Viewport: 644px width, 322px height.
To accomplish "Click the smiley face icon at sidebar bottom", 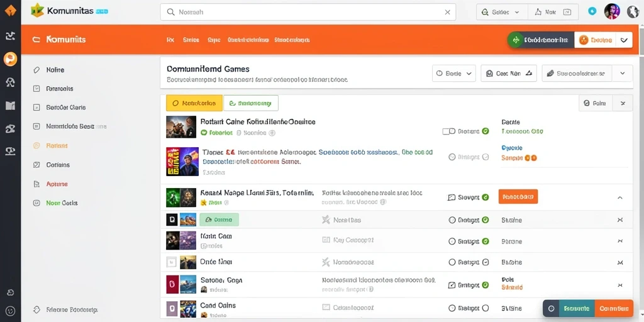I will click(x=11, y=311).
